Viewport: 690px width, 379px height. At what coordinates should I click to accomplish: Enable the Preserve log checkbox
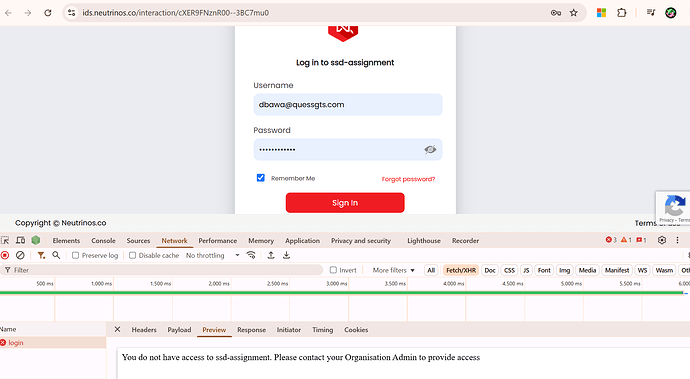coord(75,255)
